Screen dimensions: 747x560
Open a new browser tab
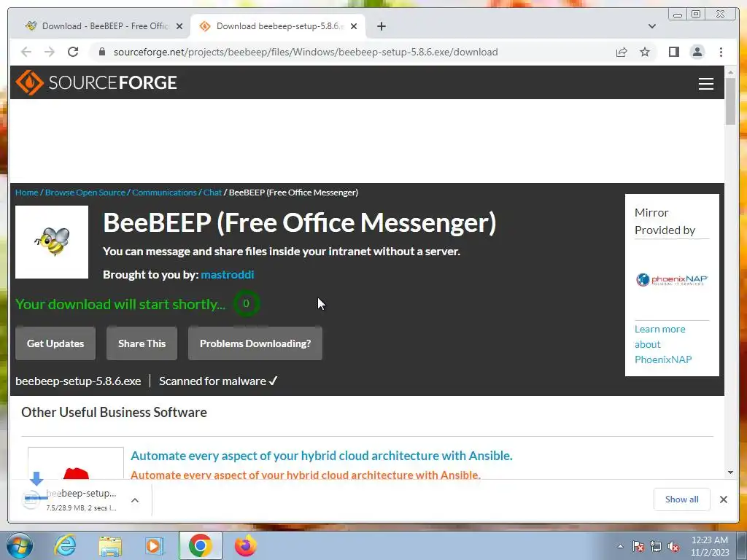point(381,26)
